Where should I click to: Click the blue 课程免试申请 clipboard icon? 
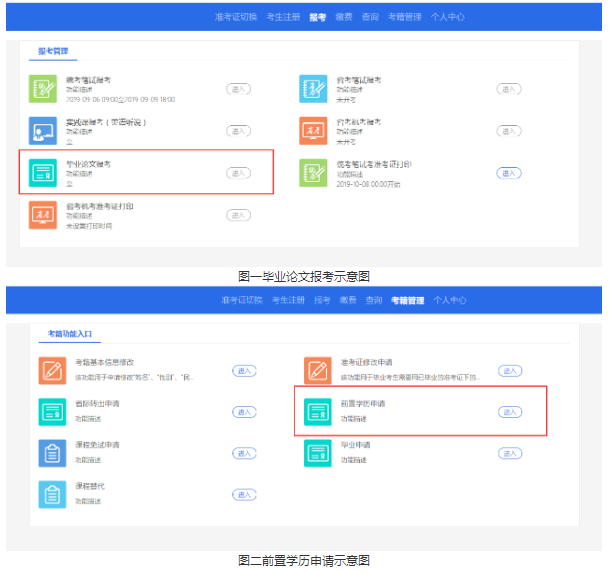pos(52,453)
